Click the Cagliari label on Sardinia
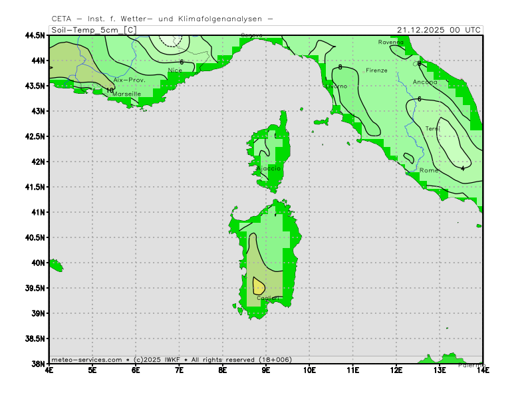 coord(268,298)
